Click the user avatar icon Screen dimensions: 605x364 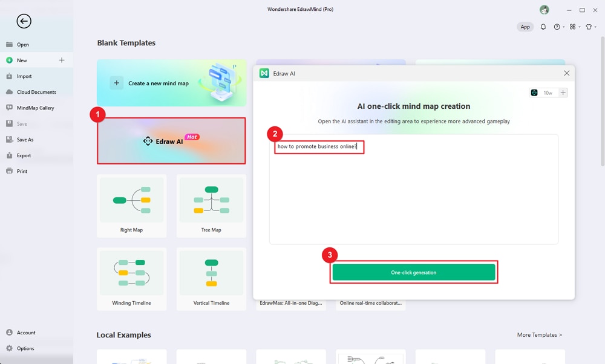point(544,10)
